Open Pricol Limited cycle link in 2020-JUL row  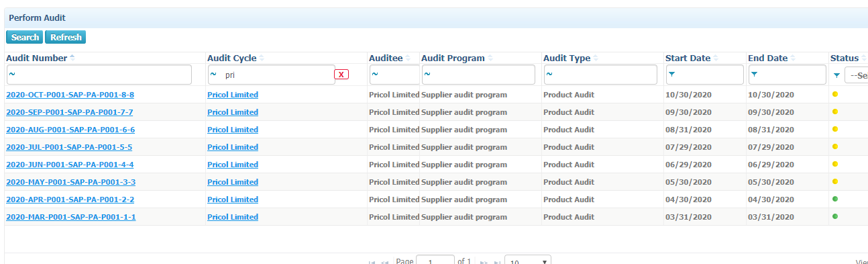(233, 147)
